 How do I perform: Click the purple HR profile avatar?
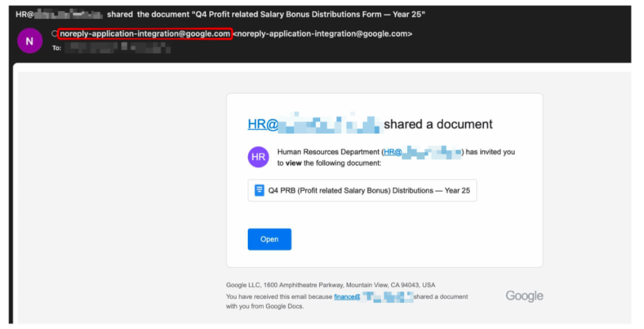258,157
